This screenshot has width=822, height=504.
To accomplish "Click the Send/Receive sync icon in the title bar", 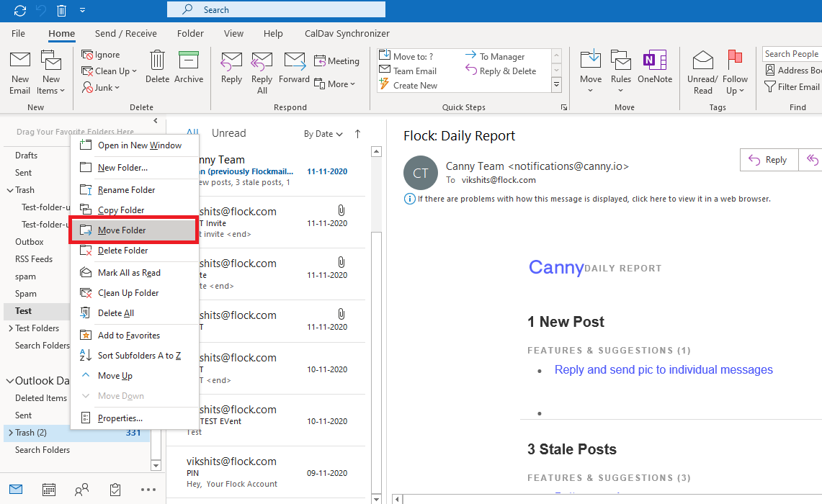I will pos(20,10).
